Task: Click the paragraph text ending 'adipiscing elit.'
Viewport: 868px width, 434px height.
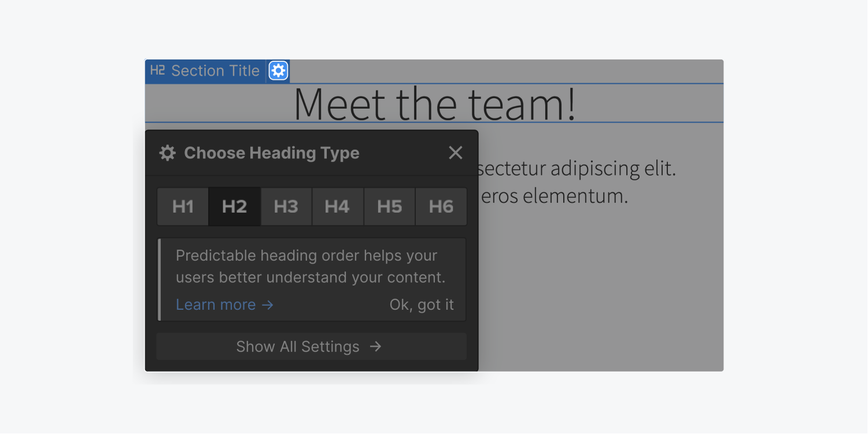Action: click(x=577, y=169)
